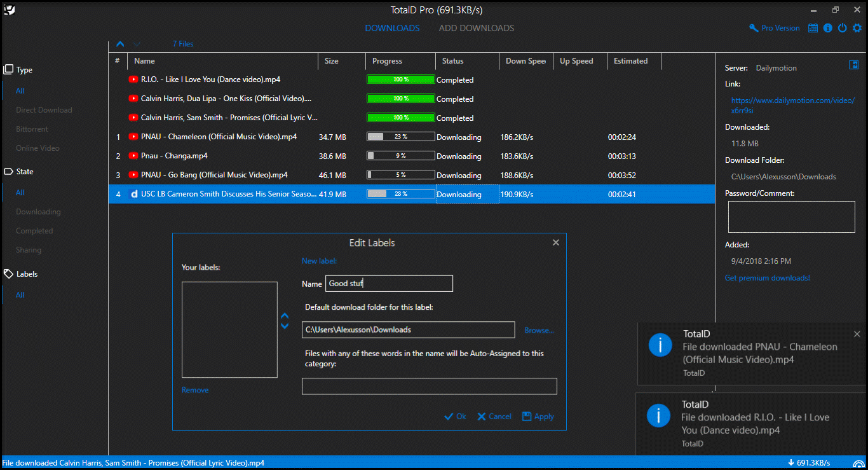The height and width of the screenshot is (470, 868).
Task: Select All under State
Action: click(x=20, y=193)
